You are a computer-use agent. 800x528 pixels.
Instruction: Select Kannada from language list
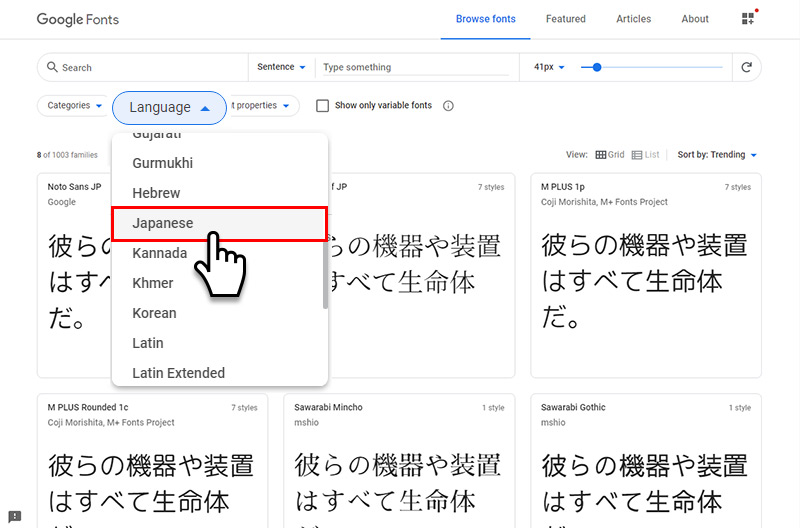pyautogui.click(x=219, y=253)
